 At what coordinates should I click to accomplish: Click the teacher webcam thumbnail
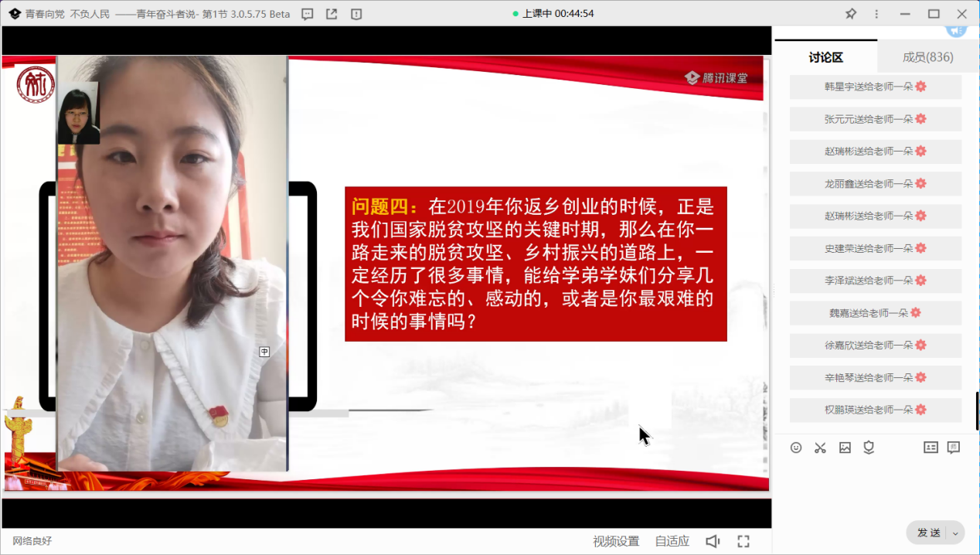(79, 114)
